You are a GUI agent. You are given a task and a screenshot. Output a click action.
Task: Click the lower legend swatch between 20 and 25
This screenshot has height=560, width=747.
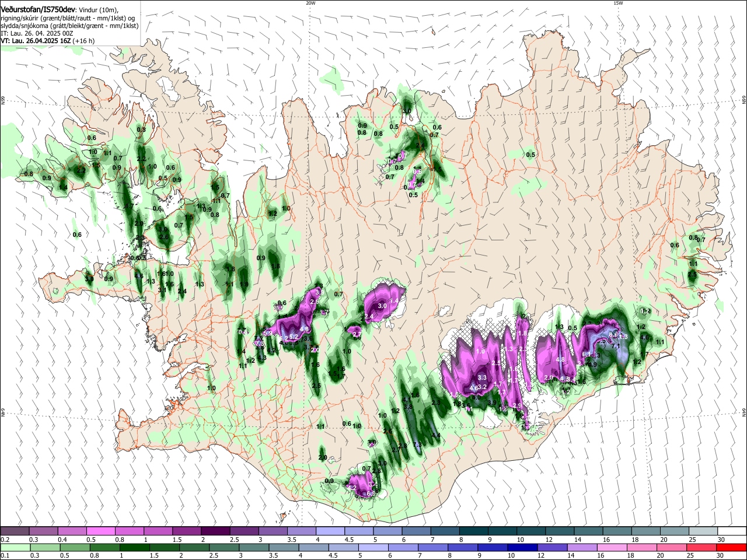[x=672, y=547]
